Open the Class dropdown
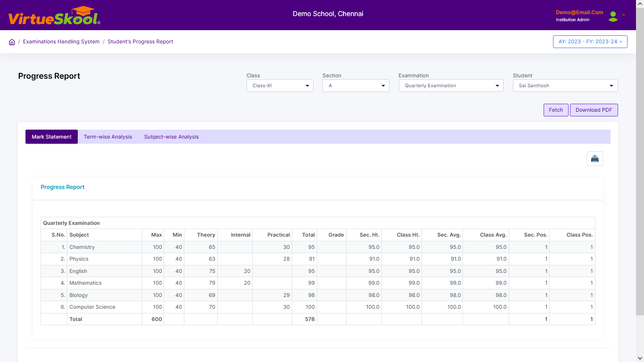The height and width of the screenshot is (362, 644). (x=280, y=85)
